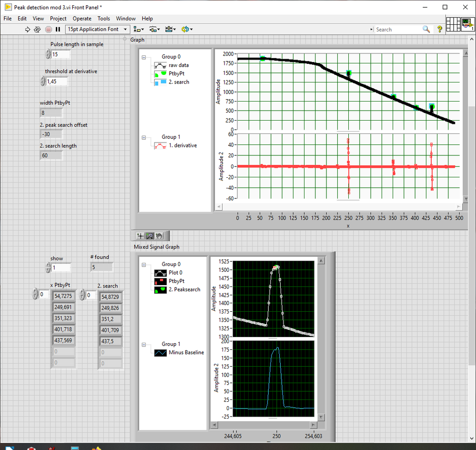This screenshot has width=476, height=450.
Task: Click the width PtbyPt indicator value
Action: click(51, 113)
